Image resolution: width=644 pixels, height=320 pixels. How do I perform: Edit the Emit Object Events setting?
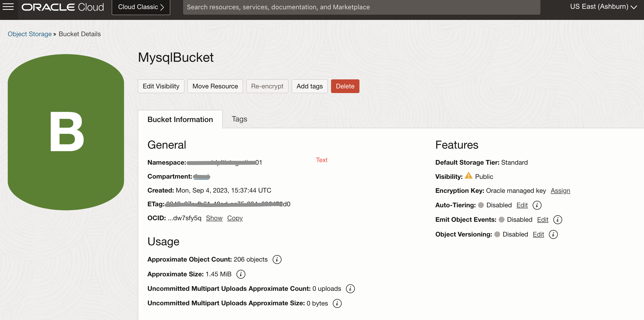coord(543,220)
